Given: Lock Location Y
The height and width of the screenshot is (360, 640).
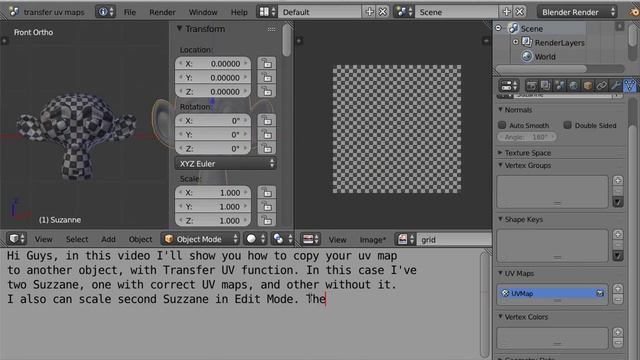Looking at the screenshot, I should click(267, 78).
